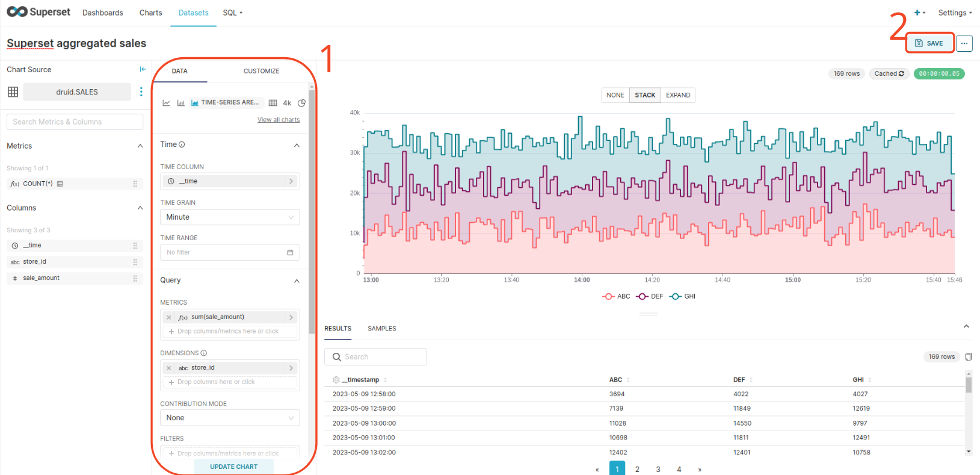This screenshot has height=475, width=980.
Task: Click the Search Metrics & Columns field
Action: [x=75, y=122]
